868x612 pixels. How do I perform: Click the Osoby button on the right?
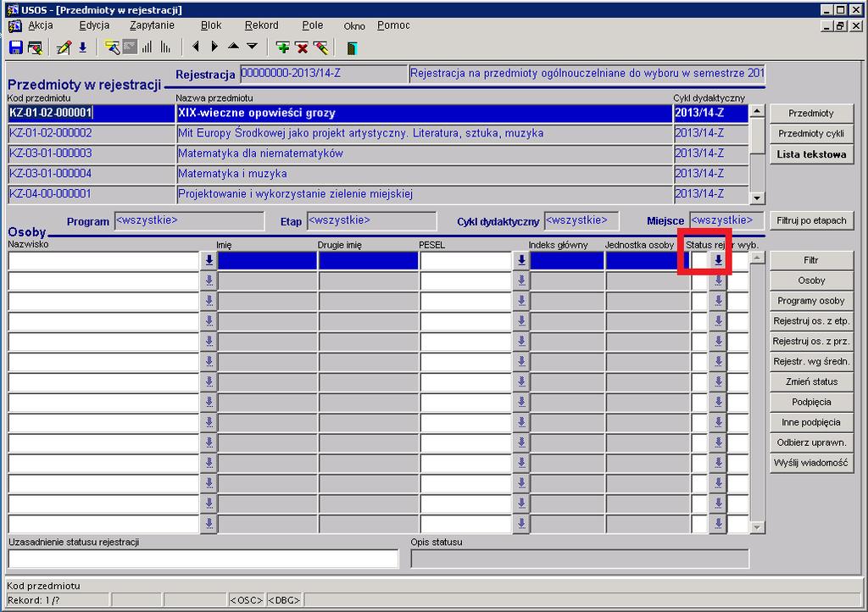pyautogui.click(x=811, y=281)
